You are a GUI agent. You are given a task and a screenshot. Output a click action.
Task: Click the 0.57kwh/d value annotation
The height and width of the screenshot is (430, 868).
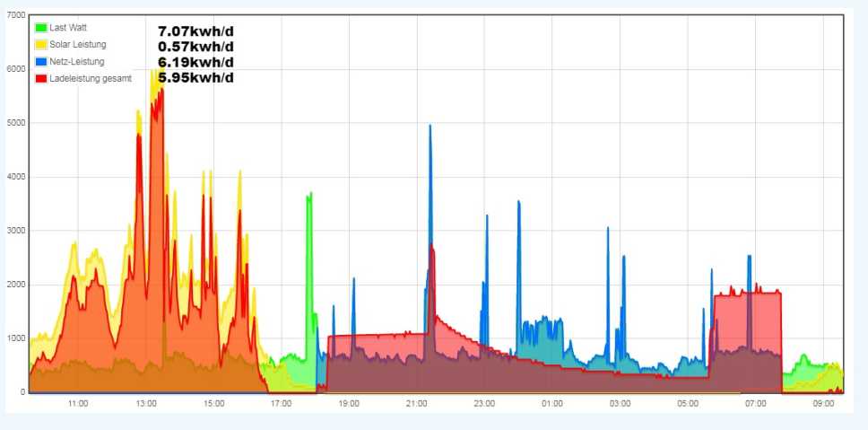click(195, 47)
